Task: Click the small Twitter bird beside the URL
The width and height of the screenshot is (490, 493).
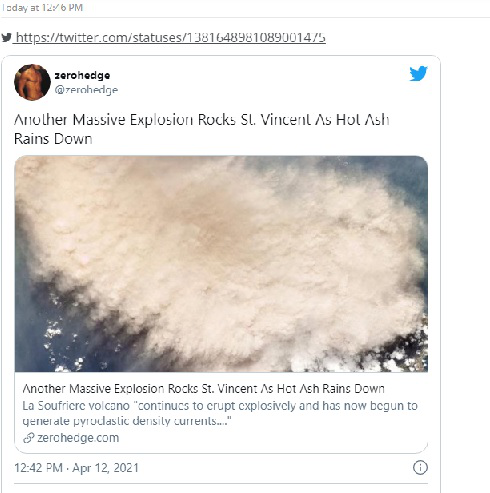Action: [x=6, y=37]
